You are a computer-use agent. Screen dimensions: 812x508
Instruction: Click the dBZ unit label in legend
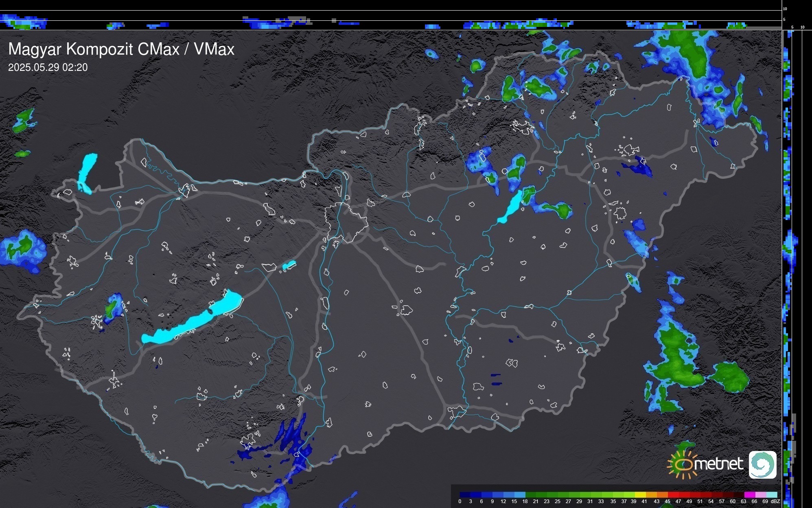click(775, 501)
